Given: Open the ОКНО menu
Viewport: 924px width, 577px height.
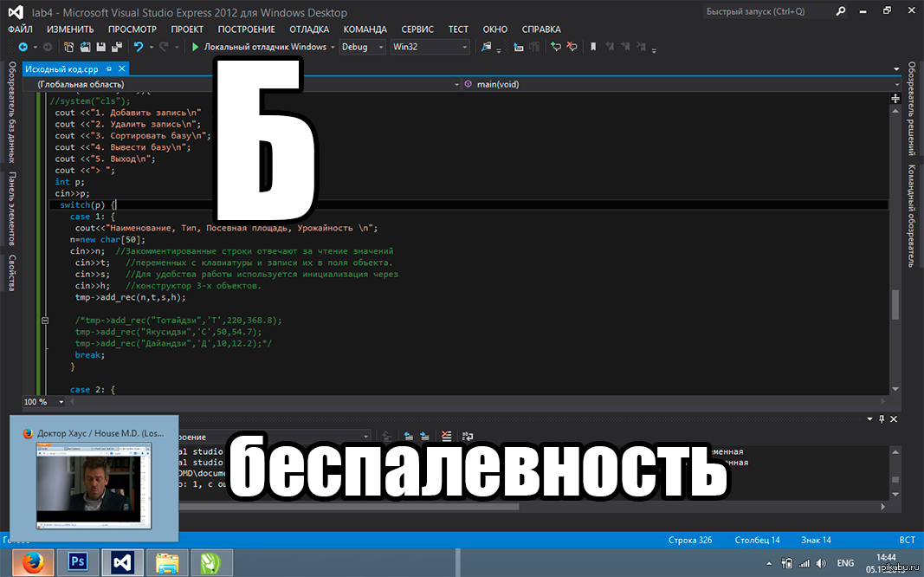Looking at the screenshot, I should (x=495, y=29).
